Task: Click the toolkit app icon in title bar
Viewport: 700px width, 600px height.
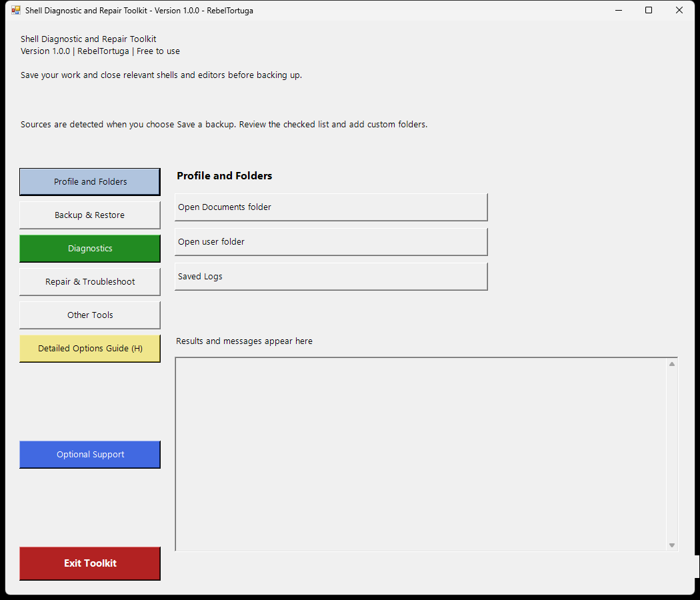Action: [16, 10]
